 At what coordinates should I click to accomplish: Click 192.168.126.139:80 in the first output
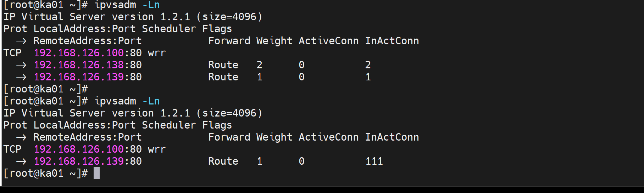point(88,77)
